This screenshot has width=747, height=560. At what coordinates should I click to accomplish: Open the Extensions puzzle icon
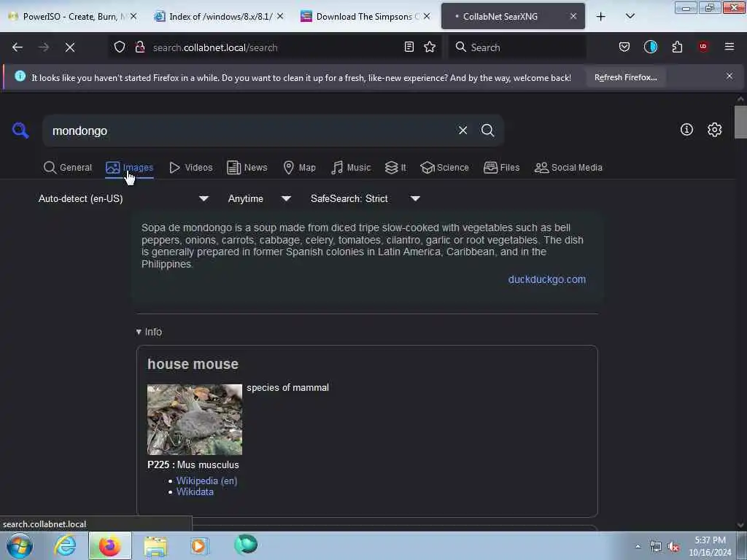(x=677, y=47)
